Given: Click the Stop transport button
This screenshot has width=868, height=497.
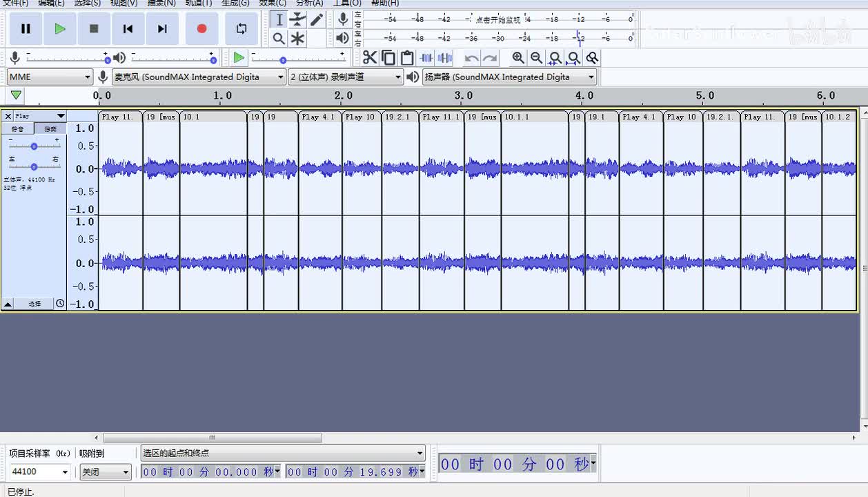Looking at the screenshot, I should [94, 29].
